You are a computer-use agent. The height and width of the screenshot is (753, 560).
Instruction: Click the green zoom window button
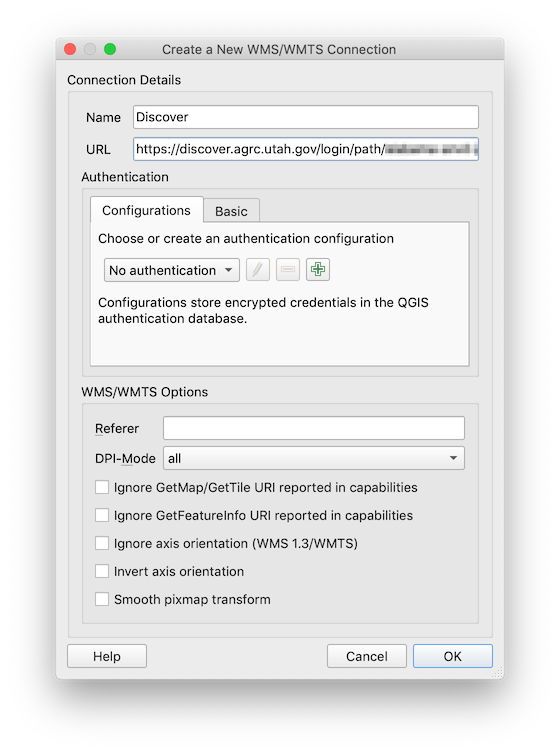tap(110, 49)
